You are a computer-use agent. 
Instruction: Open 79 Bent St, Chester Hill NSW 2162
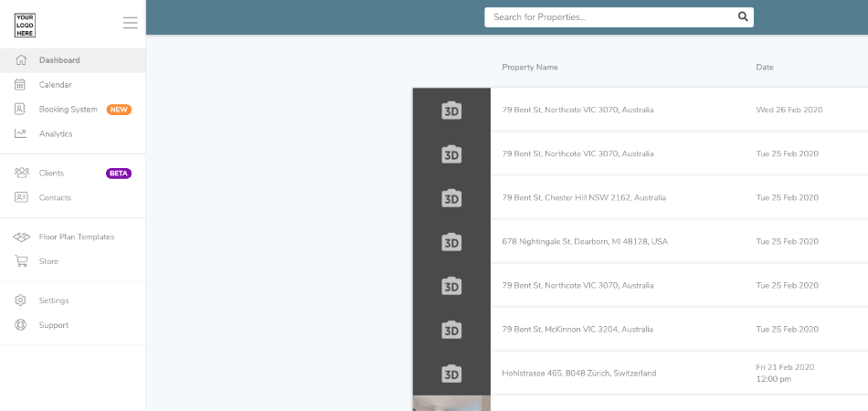click(584, 198)
